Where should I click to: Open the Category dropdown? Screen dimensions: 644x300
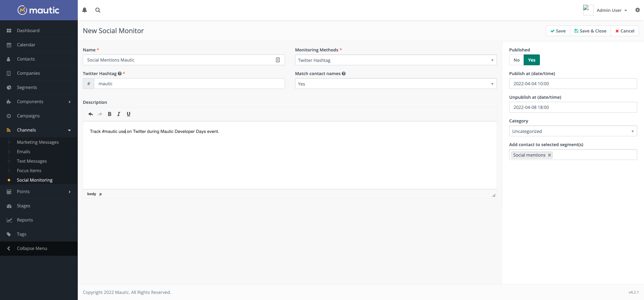pyautogui.click(x=573, y=131)
